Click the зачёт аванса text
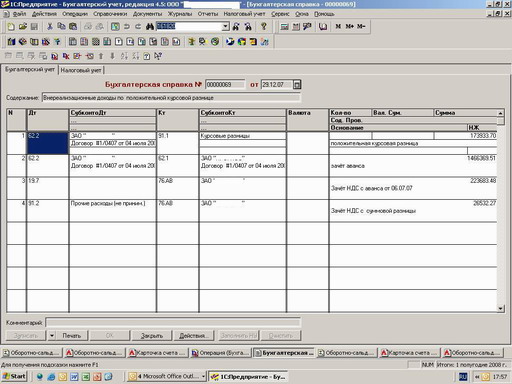 [348, 166]
